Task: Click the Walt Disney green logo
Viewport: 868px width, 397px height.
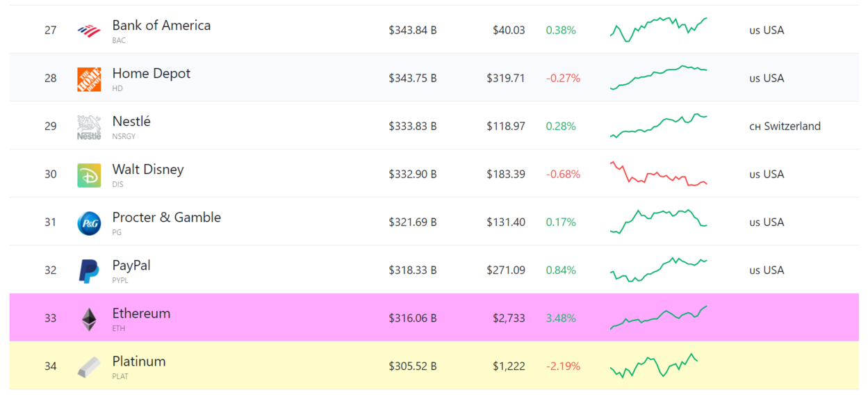Action: tap(89, 175)
